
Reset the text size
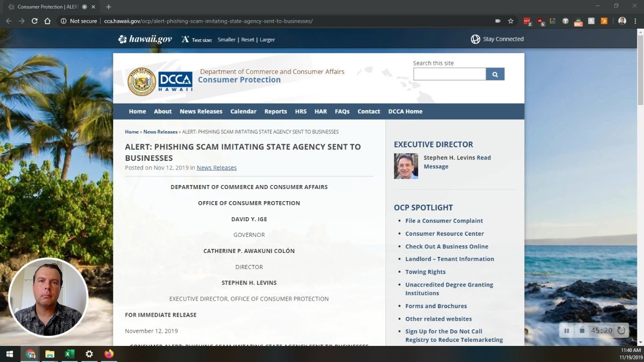(x=248, y=40)
